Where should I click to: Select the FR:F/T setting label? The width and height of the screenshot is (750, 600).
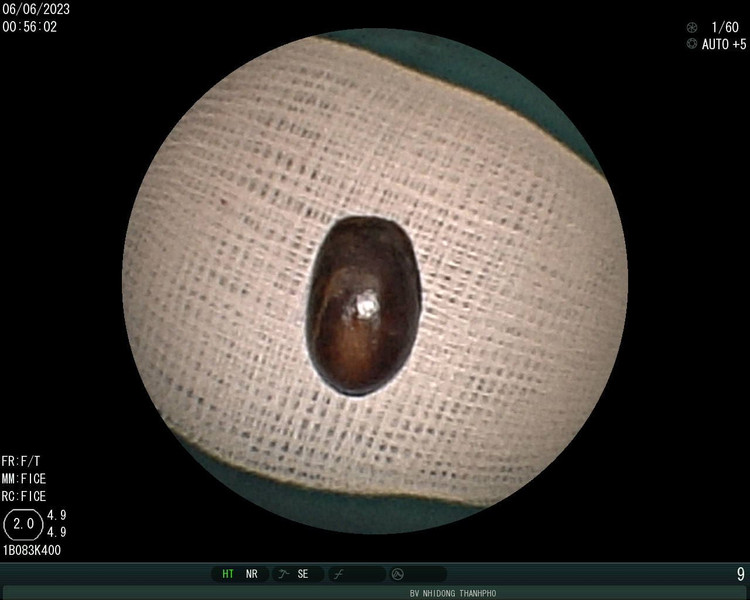coord(24,462)
